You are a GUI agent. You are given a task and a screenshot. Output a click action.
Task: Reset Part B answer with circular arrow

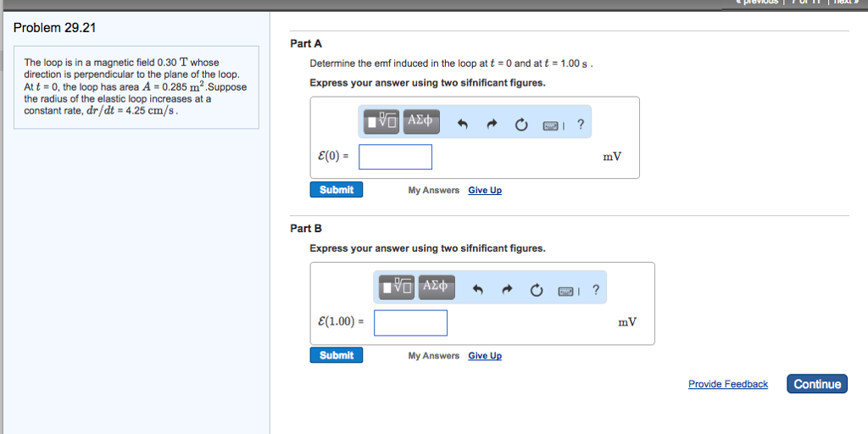coord(537,290)
